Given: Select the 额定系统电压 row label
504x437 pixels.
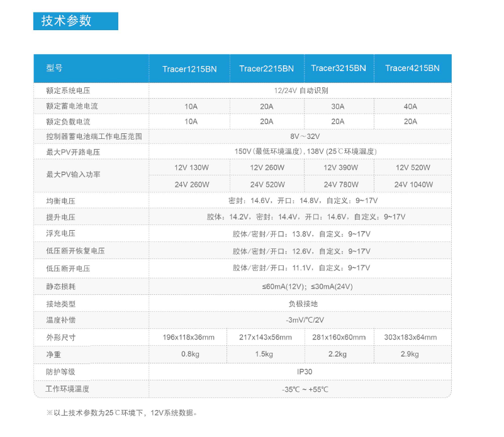Looking at the screenshot, I should 68,91.
